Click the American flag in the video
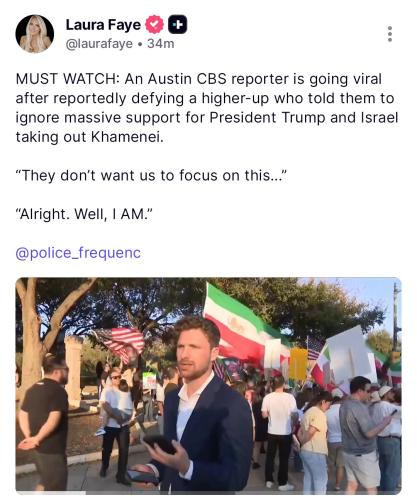 pos(120,342)
